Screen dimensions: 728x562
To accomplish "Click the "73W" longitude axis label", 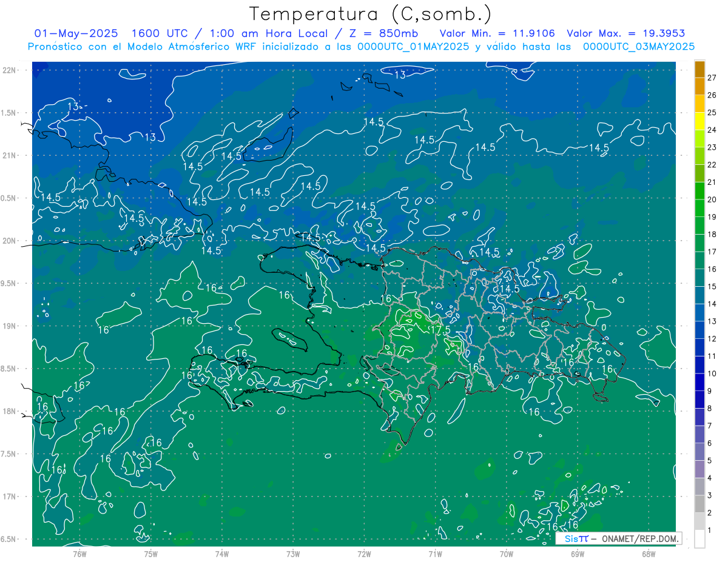I will point(293,554).
